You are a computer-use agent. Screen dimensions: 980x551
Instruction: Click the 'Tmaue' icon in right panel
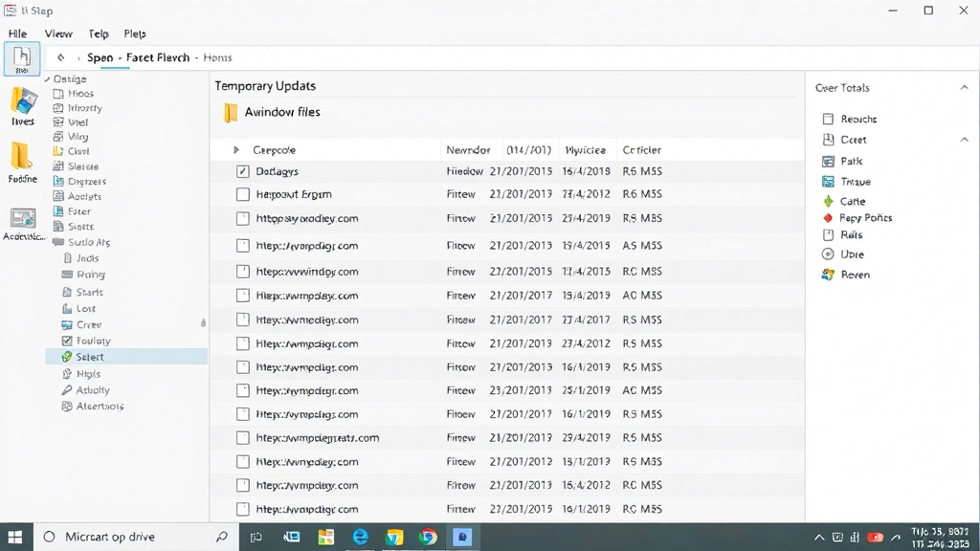(828, 182)
